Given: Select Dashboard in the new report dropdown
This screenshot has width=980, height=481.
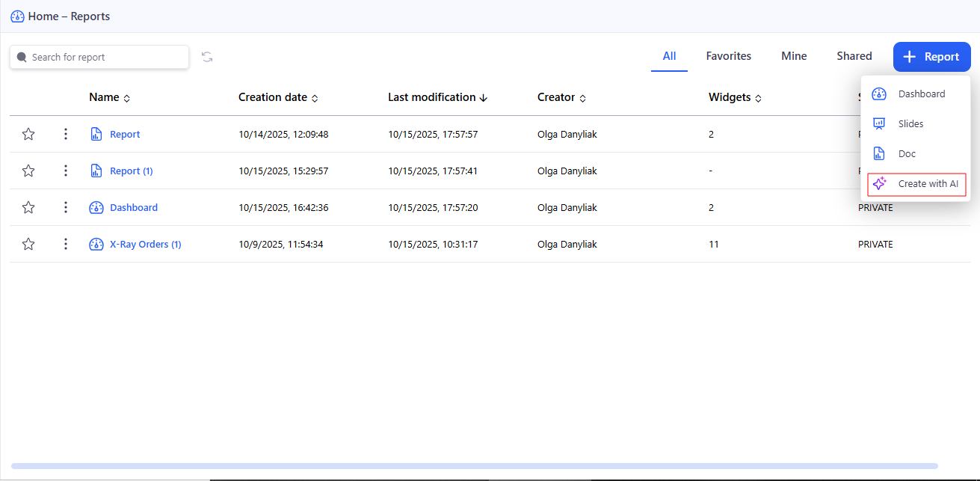Looking at the screenshot, I should pos(921,94).
